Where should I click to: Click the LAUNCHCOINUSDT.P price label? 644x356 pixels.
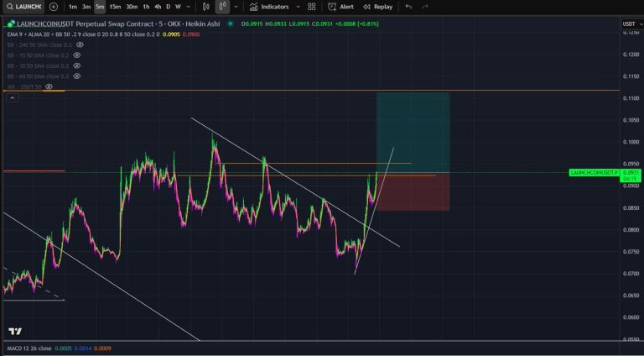(x=594, y=173)
